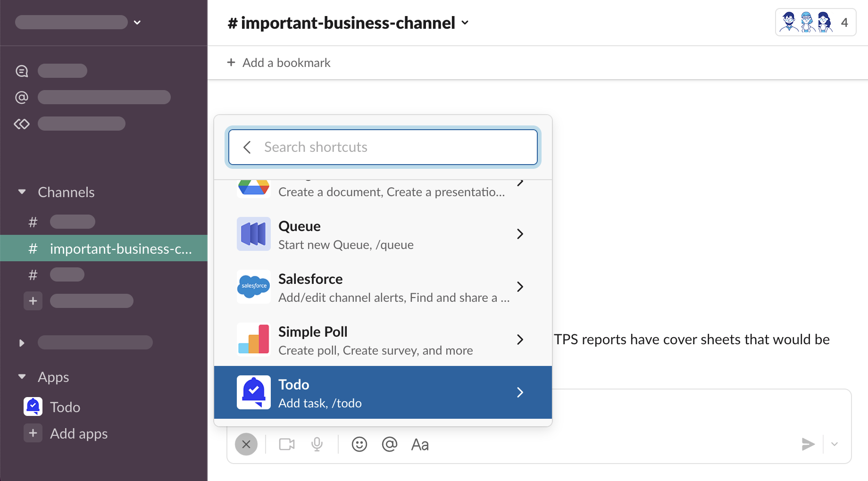Viewport: 868px width, 481px height.
Task: Open the Salesforce shortcut entry
Action: 383,287
